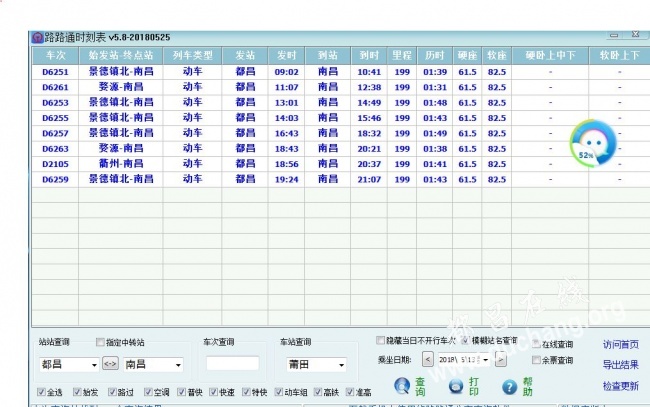The width and height of the screenshot is (650, 407).
Task: Sort by the 软座 column header
Action: tap(497, 56)
